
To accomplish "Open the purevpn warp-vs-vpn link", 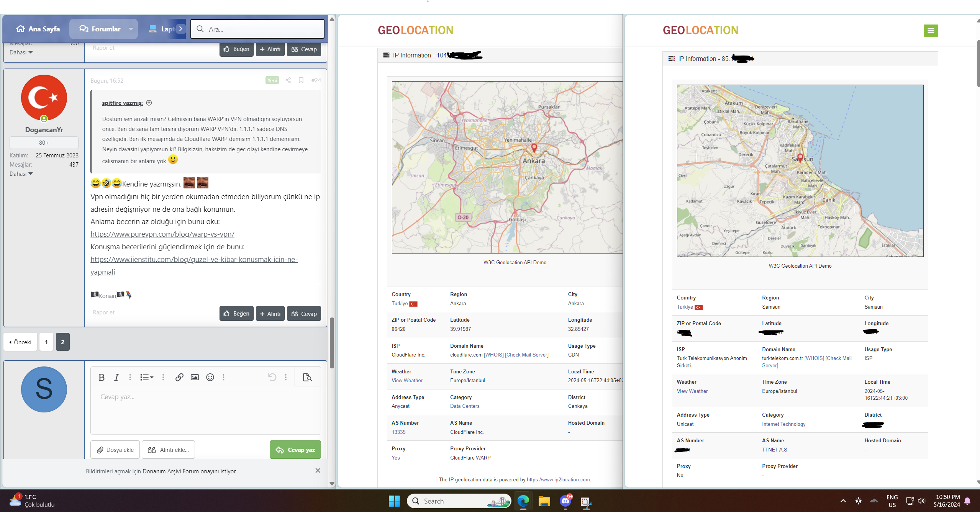I will click(162, 234).
